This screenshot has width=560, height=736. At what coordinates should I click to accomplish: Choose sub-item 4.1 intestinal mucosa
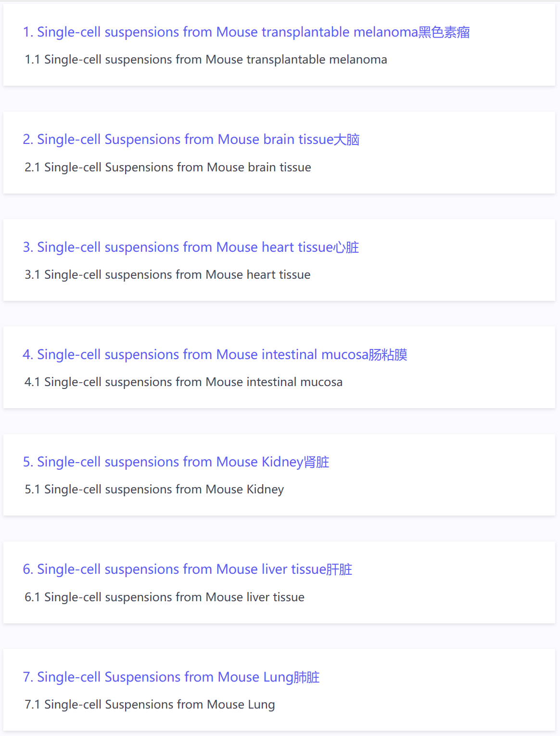(184, 382)
